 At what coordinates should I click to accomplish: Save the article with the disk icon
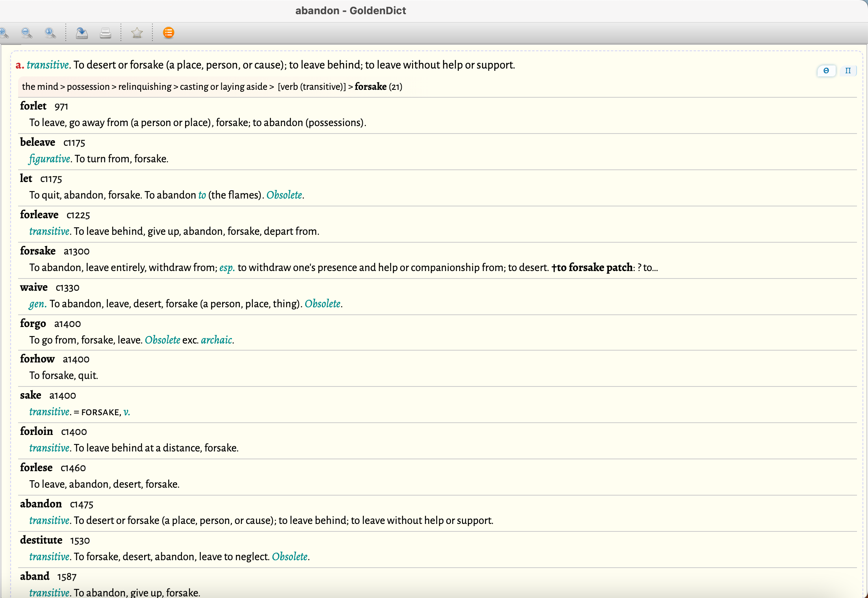point(82,33)
